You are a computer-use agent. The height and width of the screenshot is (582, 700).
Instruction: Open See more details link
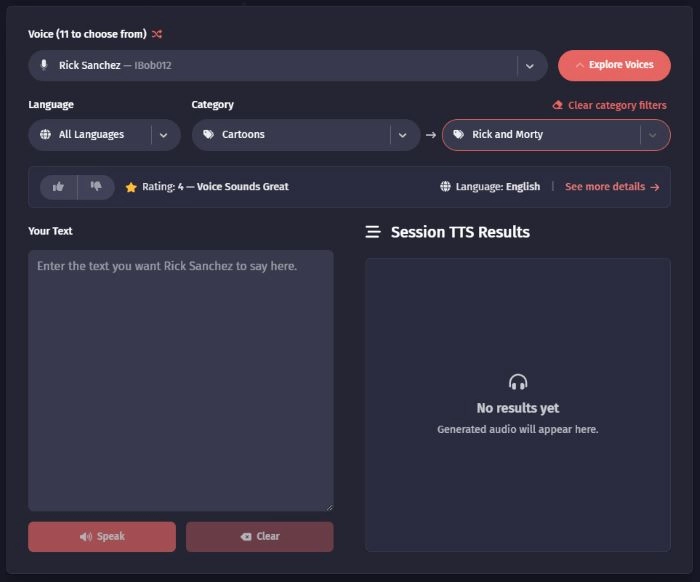pyautogui.click(x=612, y=187)
